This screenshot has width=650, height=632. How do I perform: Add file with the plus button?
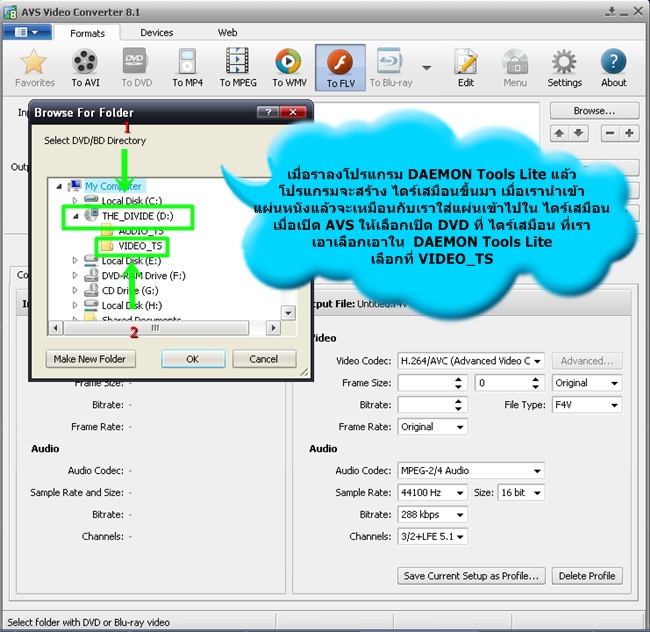tap(629, 133)
